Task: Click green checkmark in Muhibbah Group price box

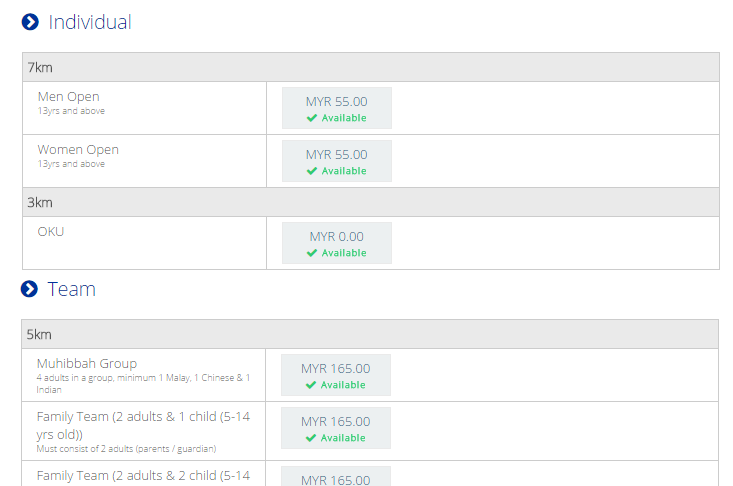Action: tap(311, 385)
